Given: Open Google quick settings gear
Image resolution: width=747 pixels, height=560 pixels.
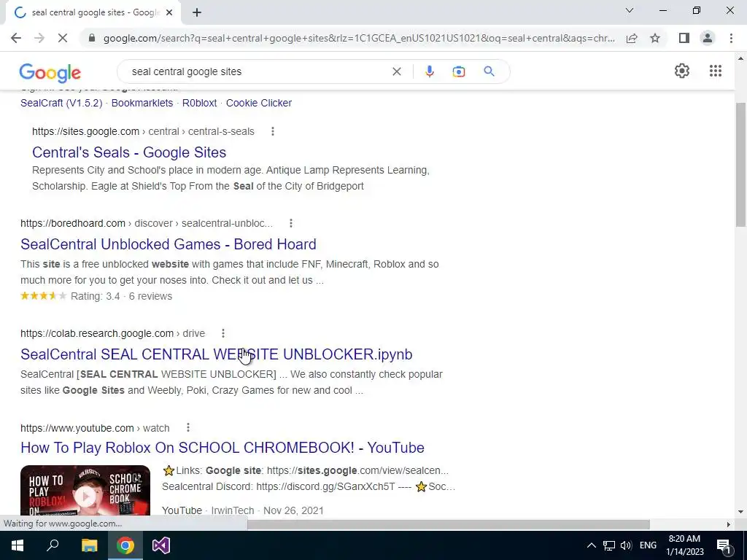Looking at the screenshot, I should coord(682,71).
